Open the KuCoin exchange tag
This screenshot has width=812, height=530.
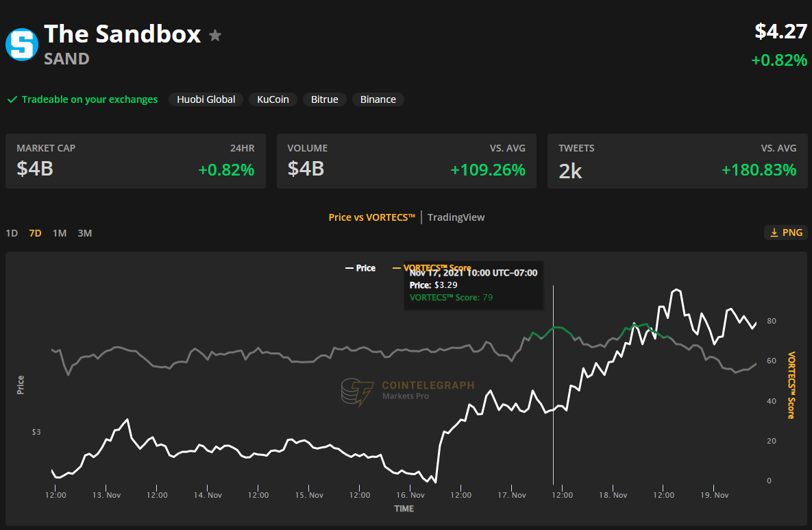[273, 99]
